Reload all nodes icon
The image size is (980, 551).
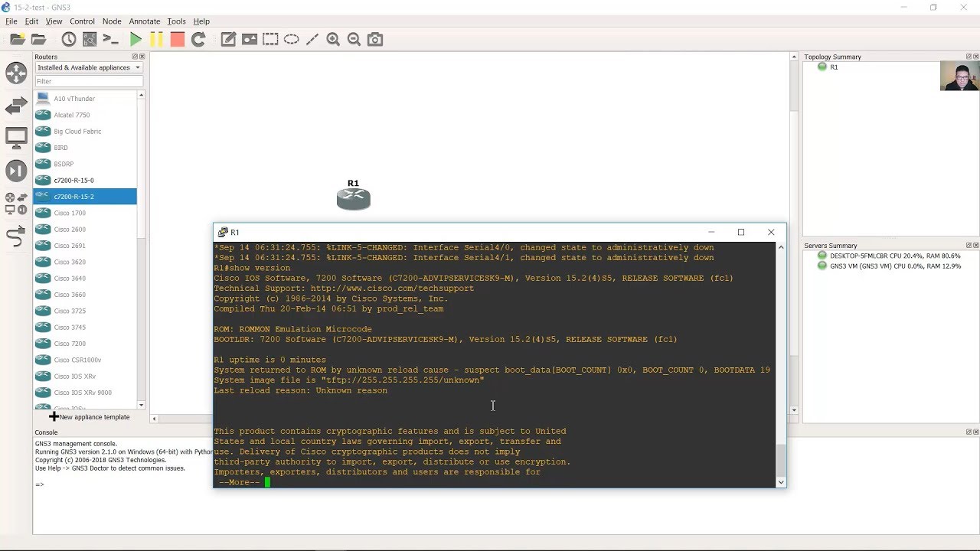point(198,39)
